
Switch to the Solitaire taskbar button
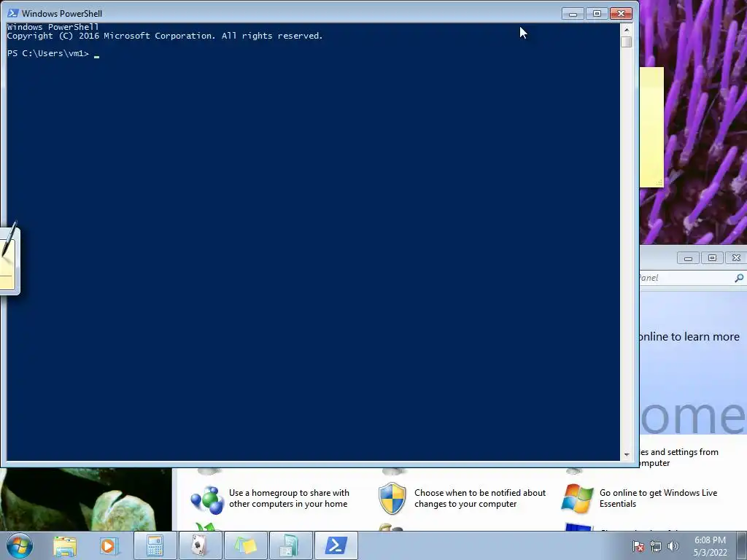[x=200, y=545]
